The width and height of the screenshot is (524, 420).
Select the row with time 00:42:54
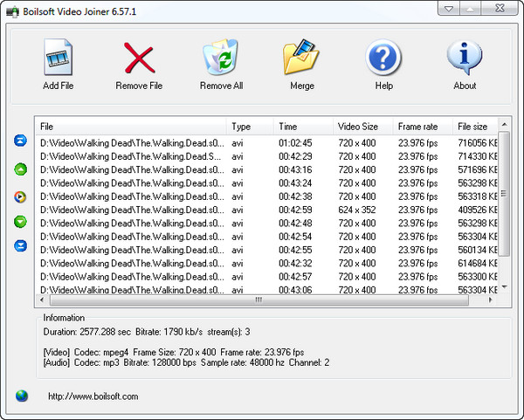[266, 237]
